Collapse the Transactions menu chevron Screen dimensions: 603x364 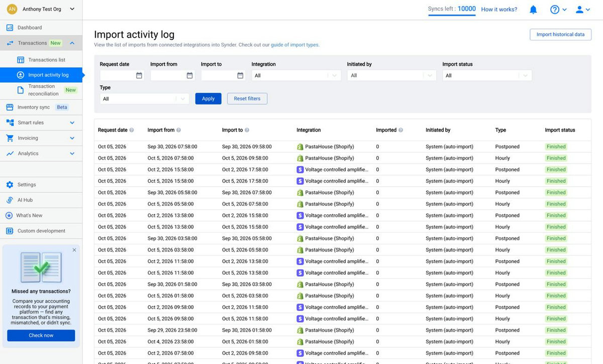click(72, 43)
